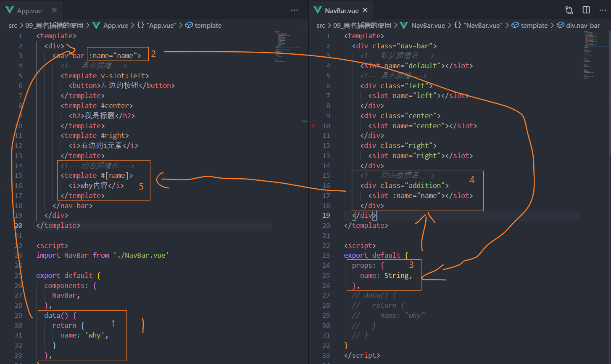Screen dimensions: 611x364
Task: Switch to the App.vue tab
Action: tap(29, 10)
